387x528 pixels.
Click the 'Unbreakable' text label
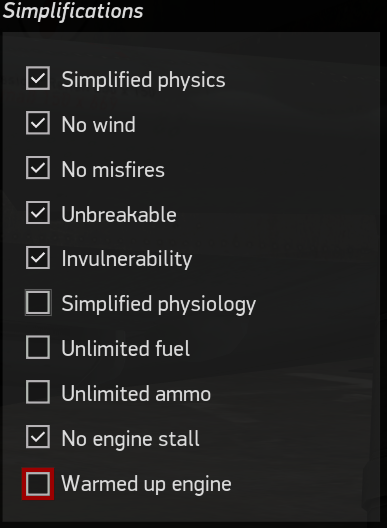[x=119, y=214]
